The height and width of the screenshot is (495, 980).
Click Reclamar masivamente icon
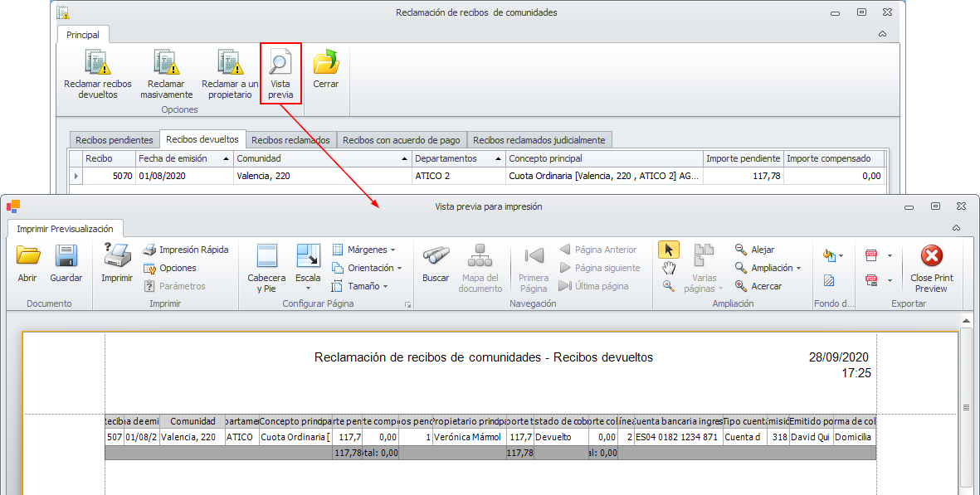point(166,63)
